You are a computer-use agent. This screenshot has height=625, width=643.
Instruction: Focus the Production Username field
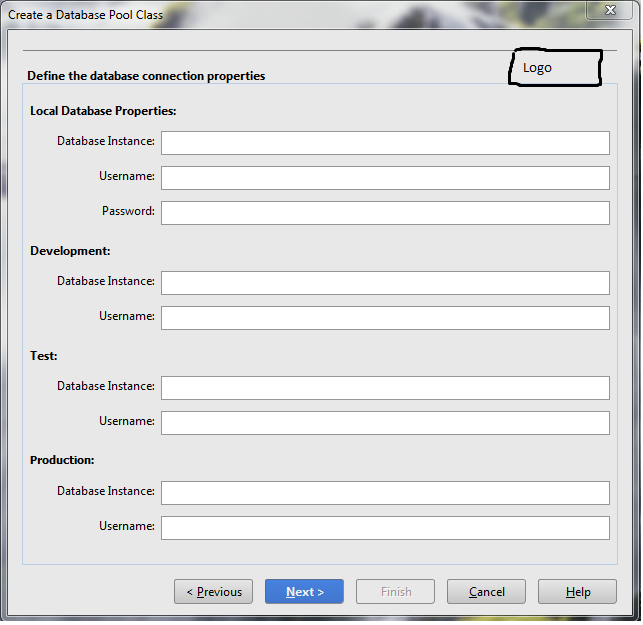[x=385, y=528]
